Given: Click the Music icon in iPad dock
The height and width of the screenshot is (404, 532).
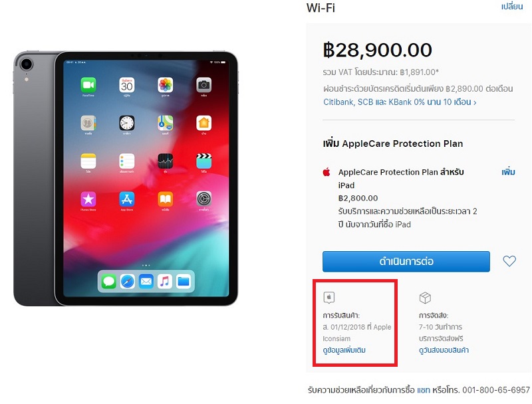Looking at the screenshot, I should (x=165, y=281).
